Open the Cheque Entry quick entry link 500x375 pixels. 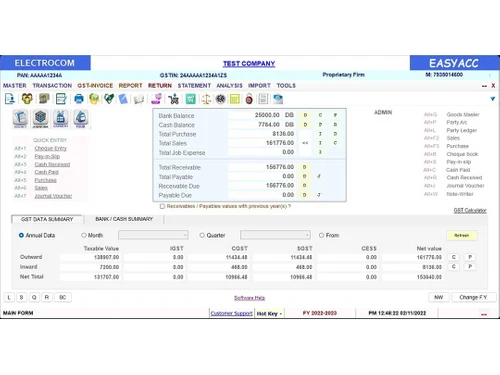[50, 148]
